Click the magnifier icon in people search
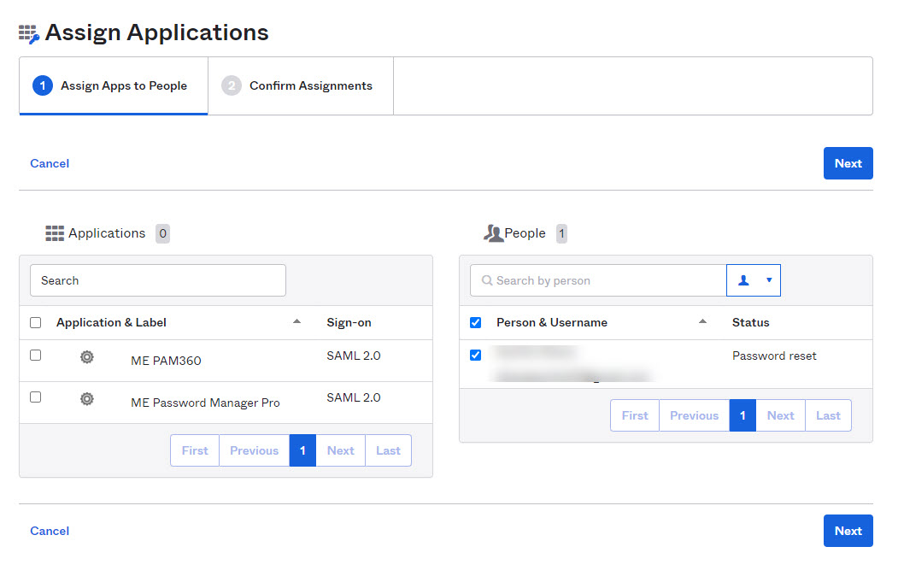Image resolution: width=904 pixels, height=588 pixels. tap(487, 280)
